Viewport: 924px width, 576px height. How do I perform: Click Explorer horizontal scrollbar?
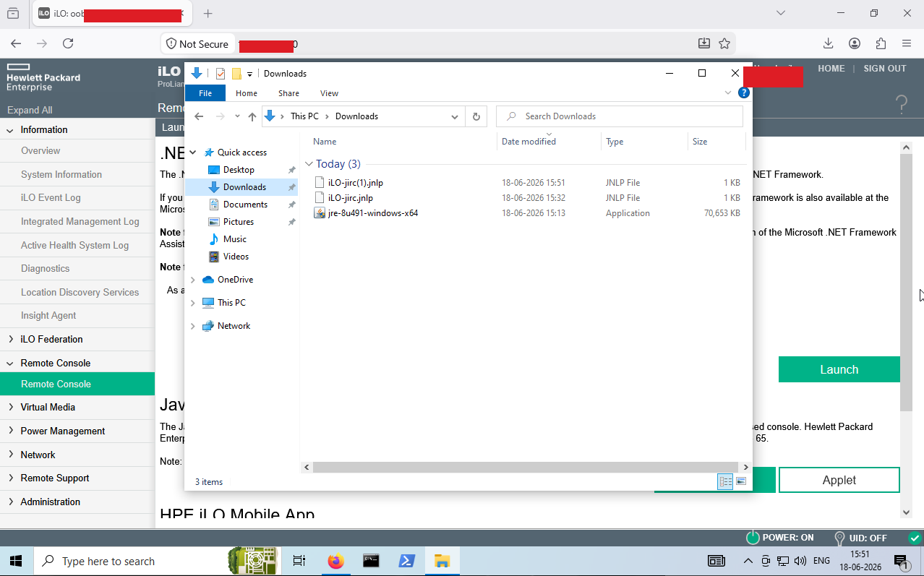526,468
